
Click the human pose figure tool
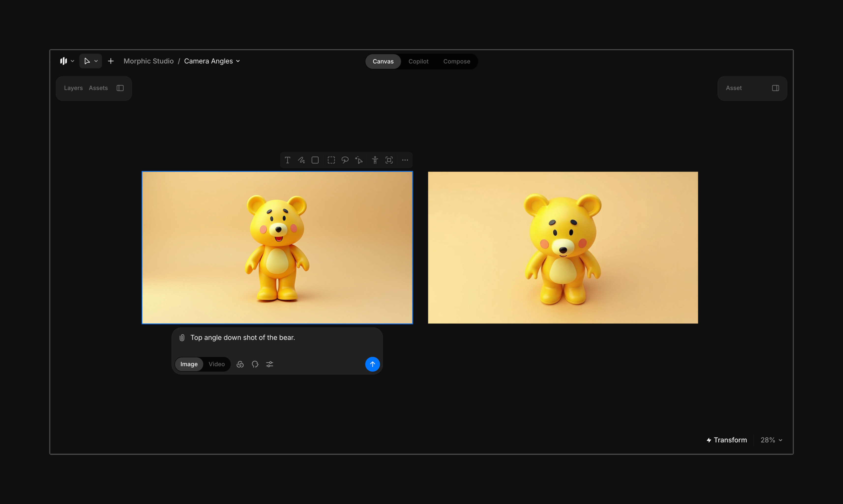375,160
